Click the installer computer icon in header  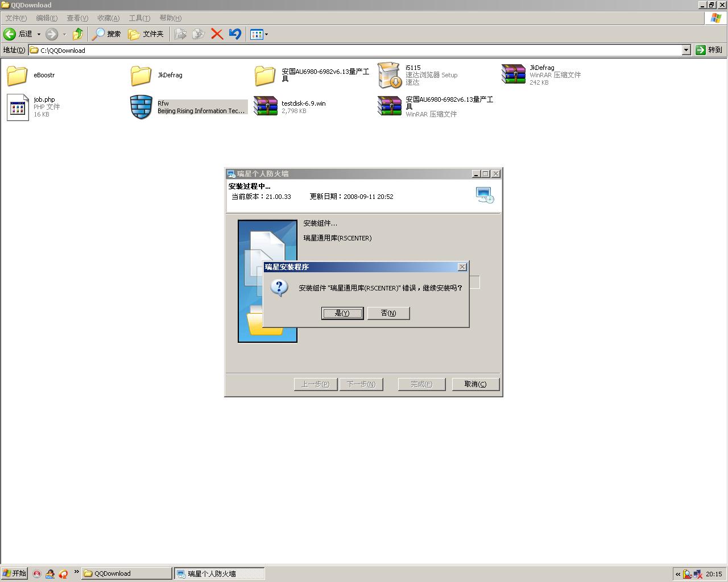click(485, 195)
